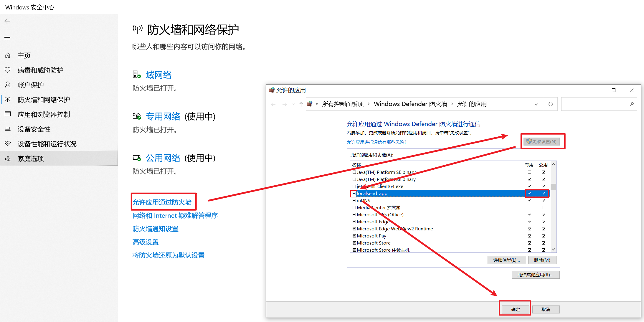Toggle Microsoft Pay 公用 checkbox
644x322 pixels.
544,236
